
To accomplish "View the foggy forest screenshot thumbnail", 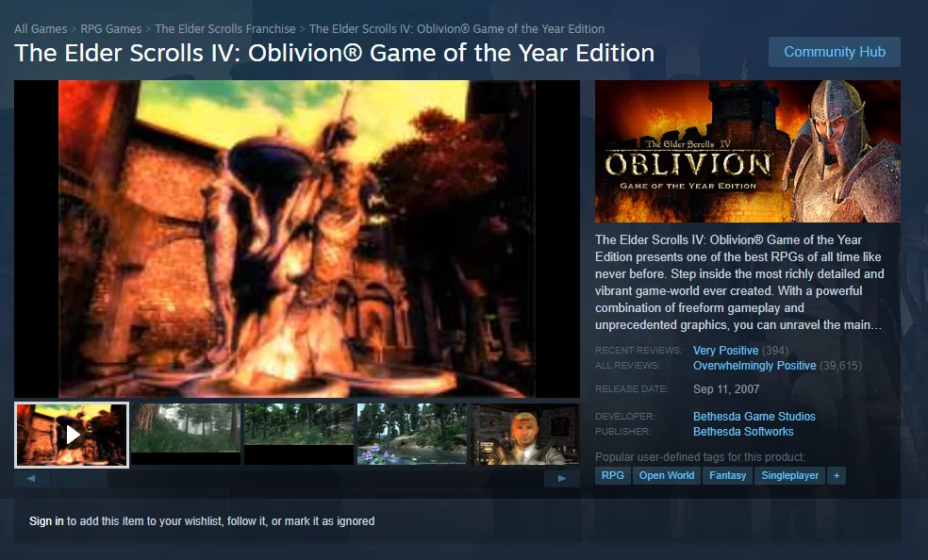I will point(185,434).
